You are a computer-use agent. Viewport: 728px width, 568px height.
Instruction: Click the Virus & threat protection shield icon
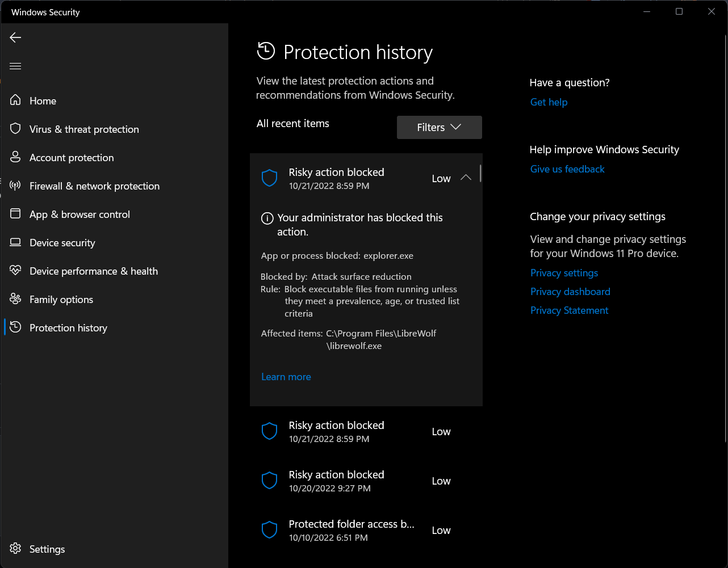pos(15,129)
